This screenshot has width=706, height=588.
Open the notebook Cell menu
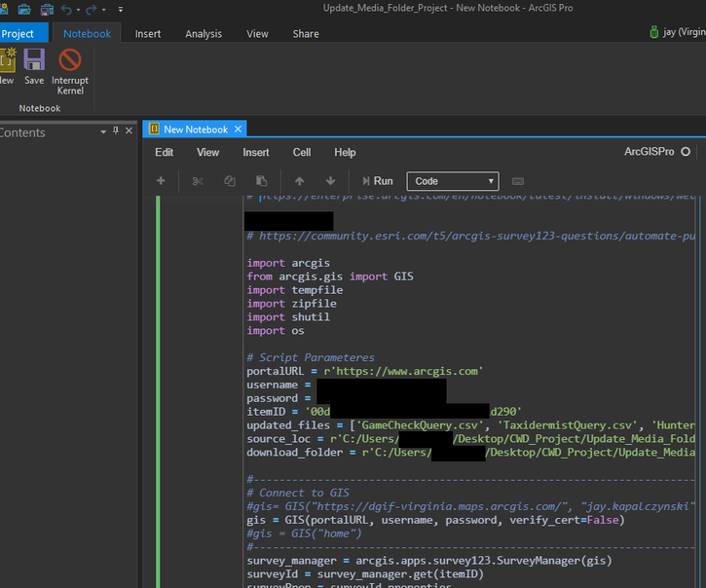point(302,153)
